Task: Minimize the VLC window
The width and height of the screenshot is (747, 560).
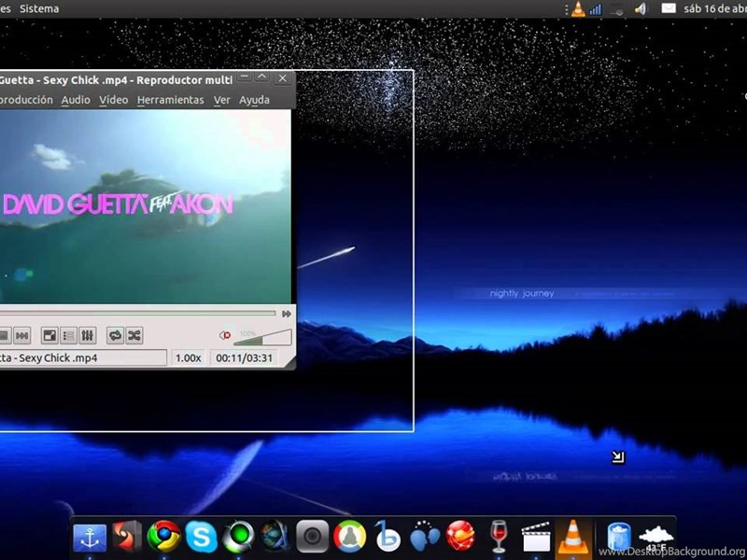Action: pos(244,77)
